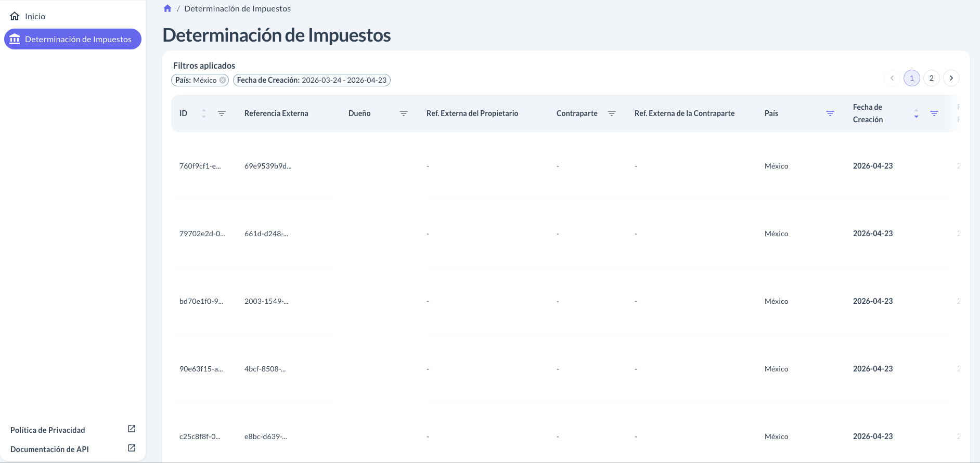
Task: Click México cell in row 760f9cf1
Action: point(776,166)
